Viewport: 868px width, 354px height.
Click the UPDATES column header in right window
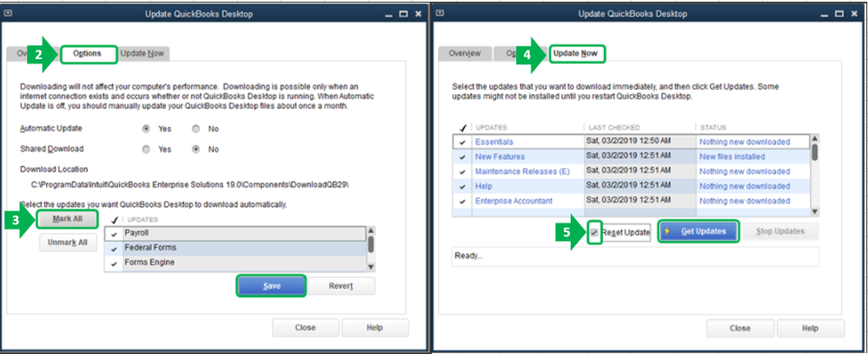coord(492,127)
